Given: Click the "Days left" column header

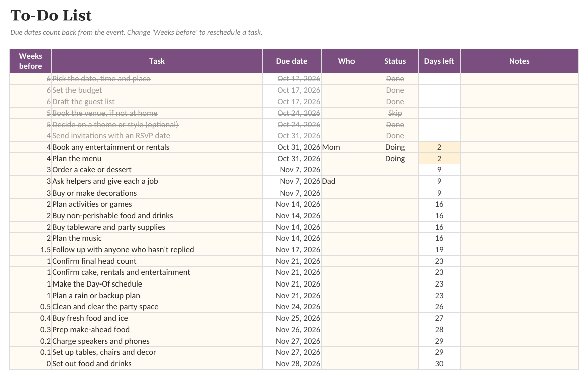Looking at the screenshot, I should pos(439,61).
